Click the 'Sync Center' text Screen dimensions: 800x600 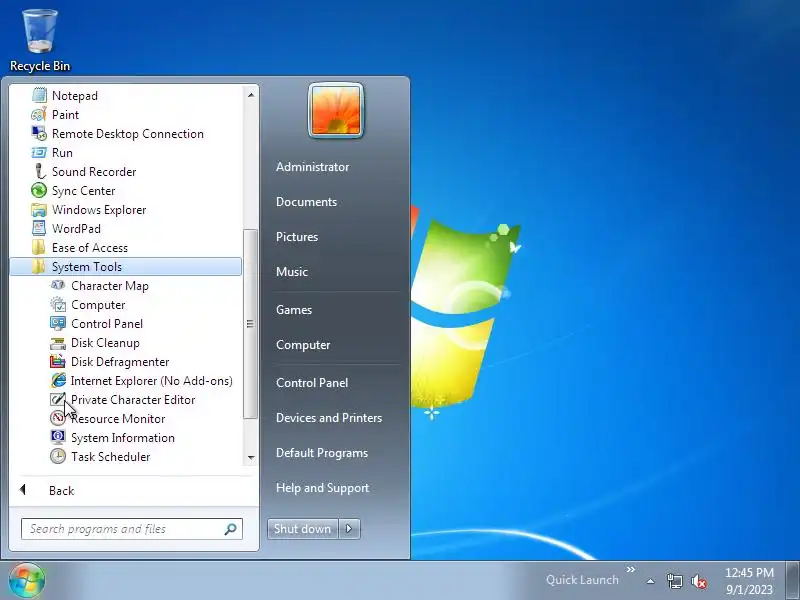point(84,190)
